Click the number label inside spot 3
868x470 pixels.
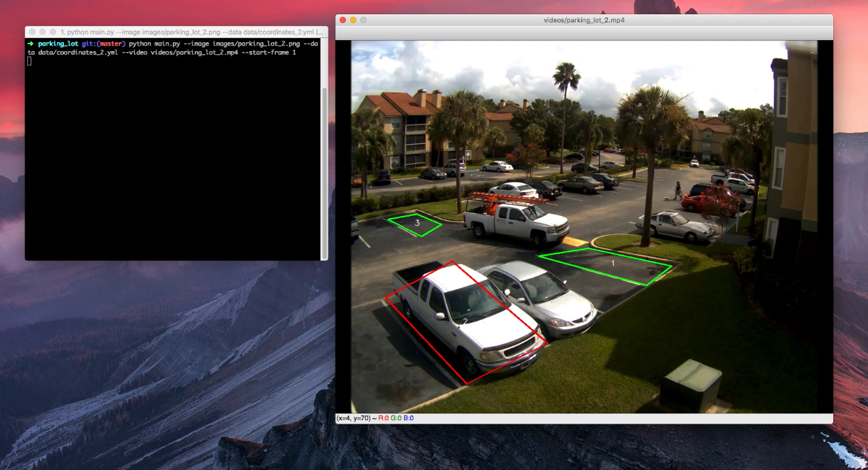coord(417,223)
